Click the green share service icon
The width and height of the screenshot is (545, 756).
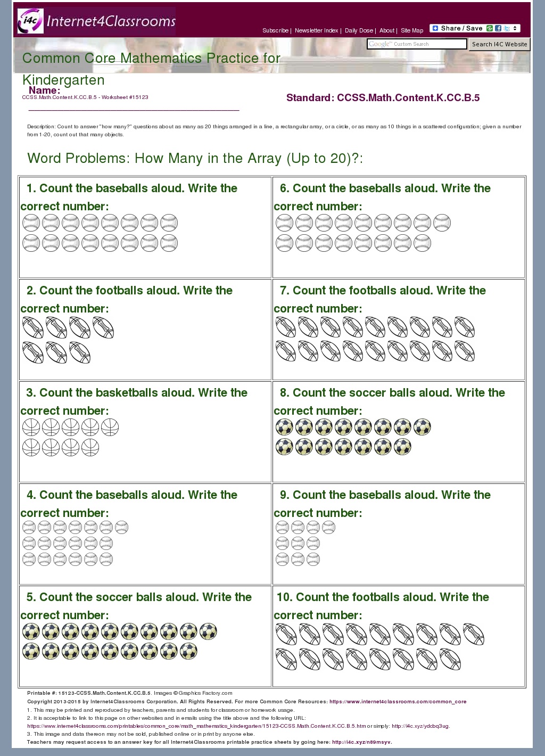pos(490,28)
